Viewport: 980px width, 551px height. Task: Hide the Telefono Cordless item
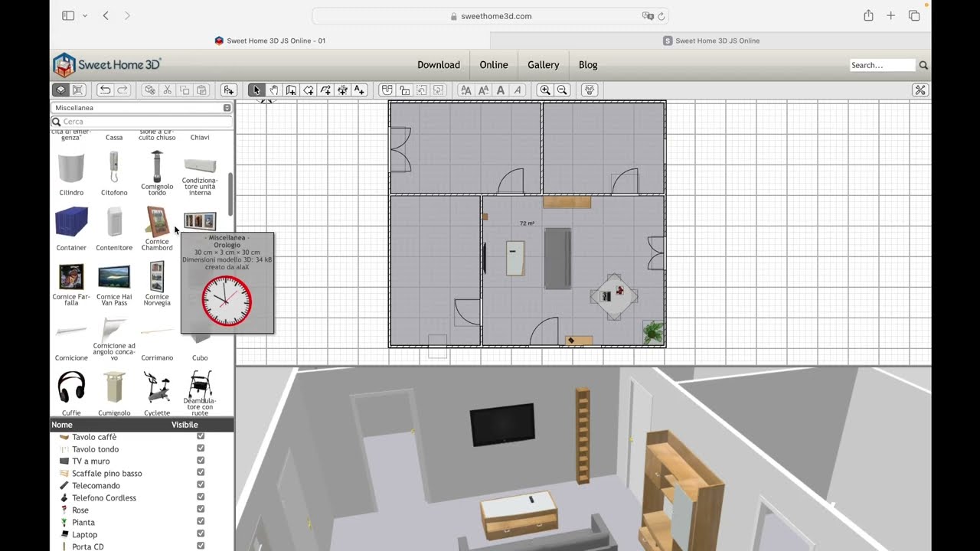point(201,497)
